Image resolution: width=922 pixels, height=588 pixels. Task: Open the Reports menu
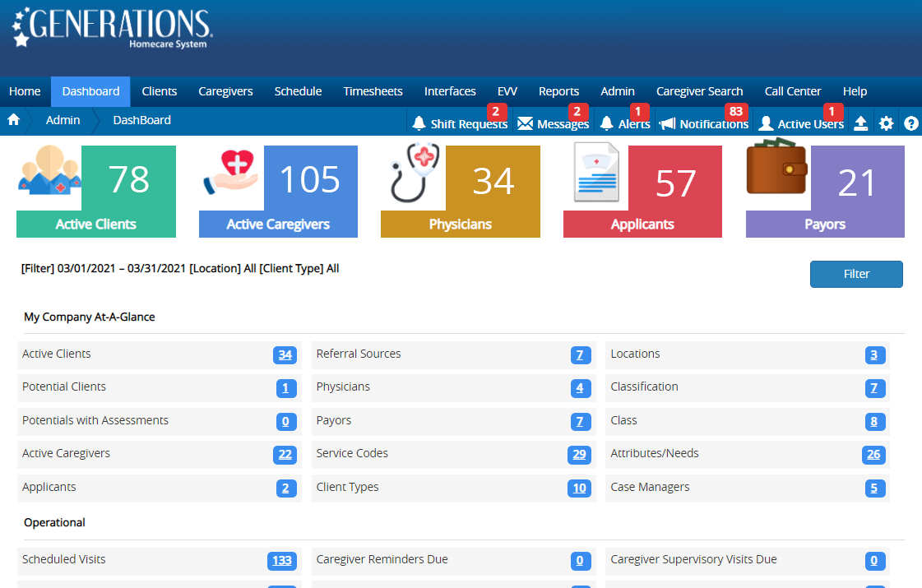click(x=559, y=91)
